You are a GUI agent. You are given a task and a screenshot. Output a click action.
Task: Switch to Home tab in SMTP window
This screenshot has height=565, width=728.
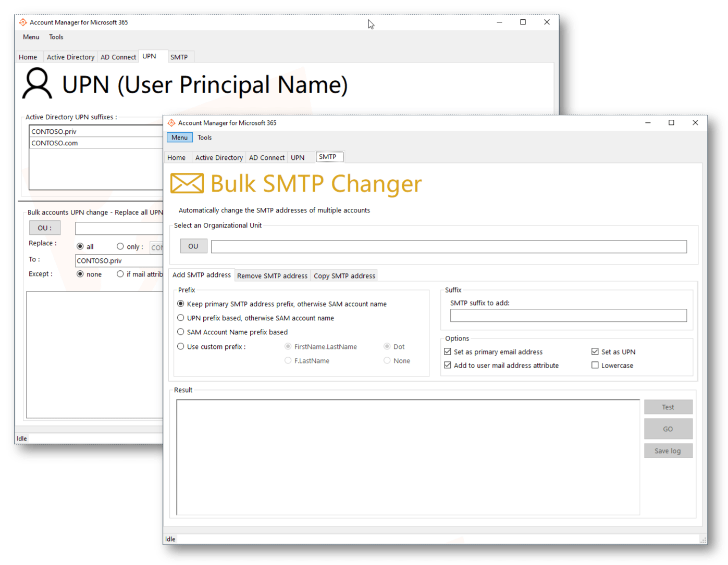coord(176,158)
